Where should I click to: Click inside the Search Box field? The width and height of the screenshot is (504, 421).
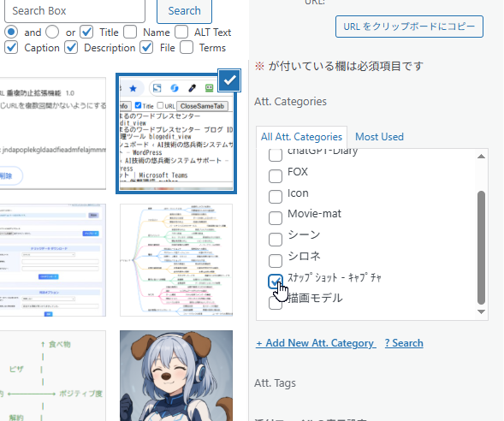pyautogui.click(x=74, y=10)
